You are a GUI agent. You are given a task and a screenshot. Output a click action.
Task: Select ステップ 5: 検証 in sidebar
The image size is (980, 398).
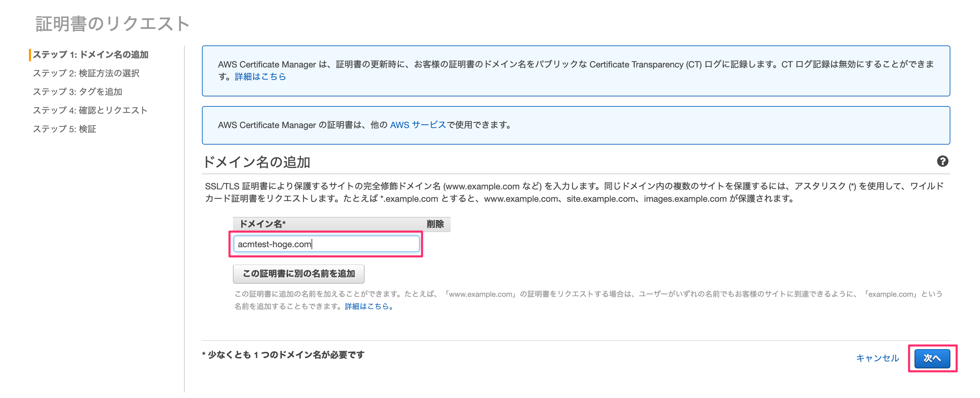(x=64, y=129)
